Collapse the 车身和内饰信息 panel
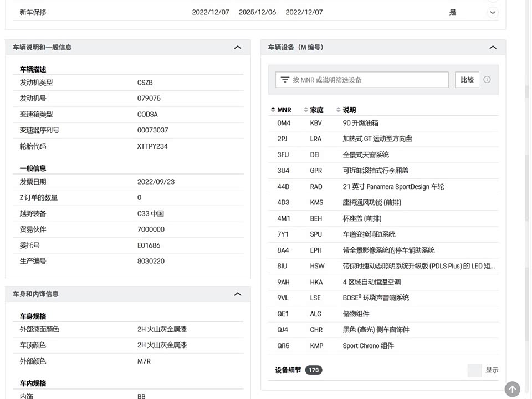The width and height of the screenshot is (532, 399). 238,294
